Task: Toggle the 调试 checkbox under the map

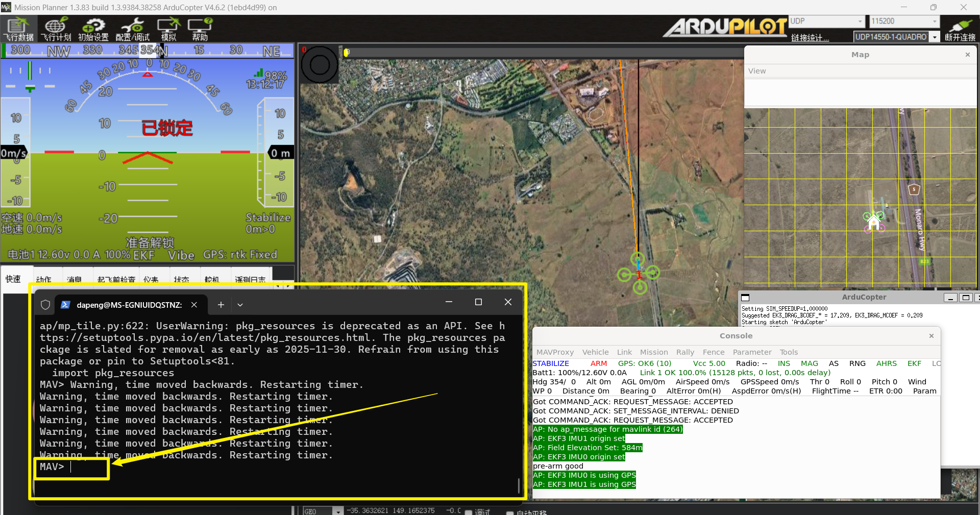Action: pyautogui.click(x=469, y=512)
